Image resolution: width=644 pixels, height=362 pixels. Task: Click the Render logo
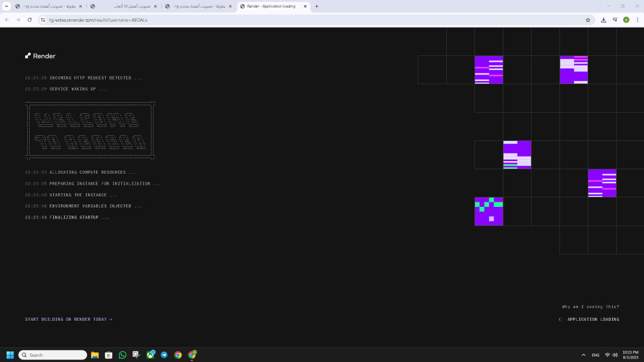click(40, 56)
